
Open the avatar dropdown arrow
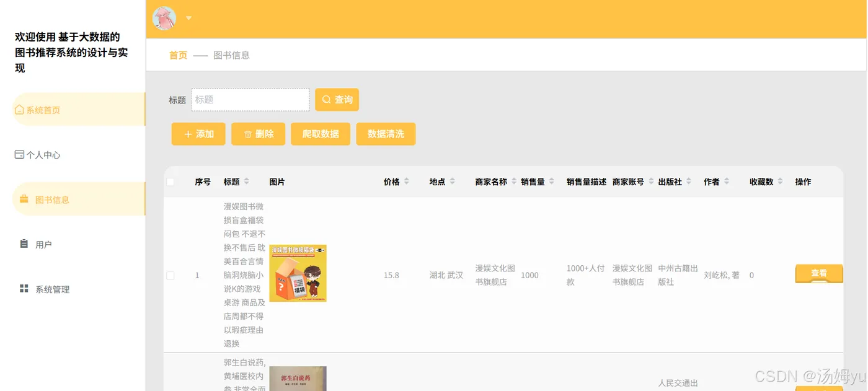pyautogui.click(x=188, y=18)
